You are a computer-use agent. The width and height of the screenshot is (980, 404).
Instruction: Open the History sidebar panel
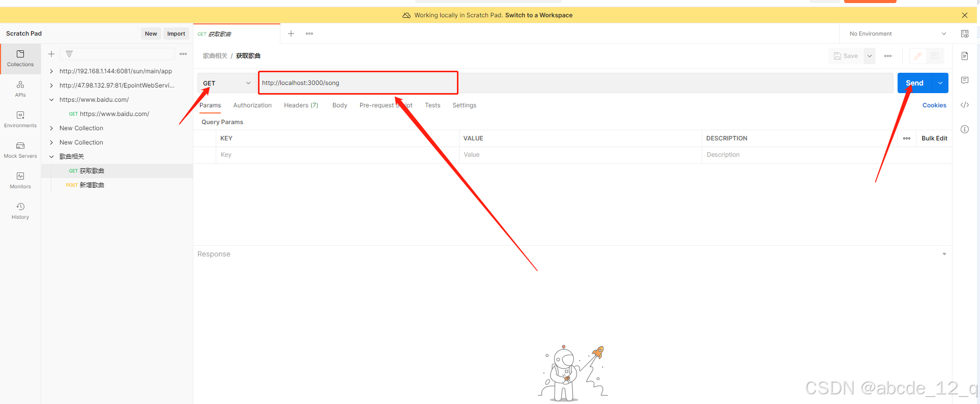pyautogui.click(x=20, y=211)
